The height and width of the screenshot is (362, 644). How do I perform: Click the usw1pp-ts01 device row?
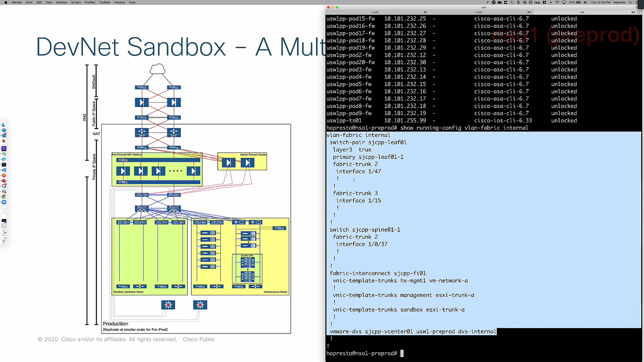[x=452, y=121]
